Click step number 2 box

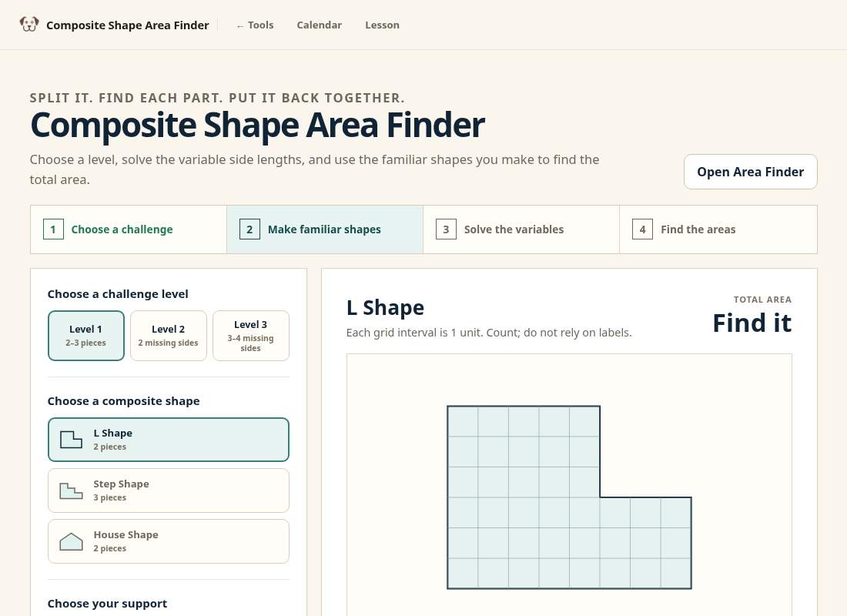coord(249,229)
